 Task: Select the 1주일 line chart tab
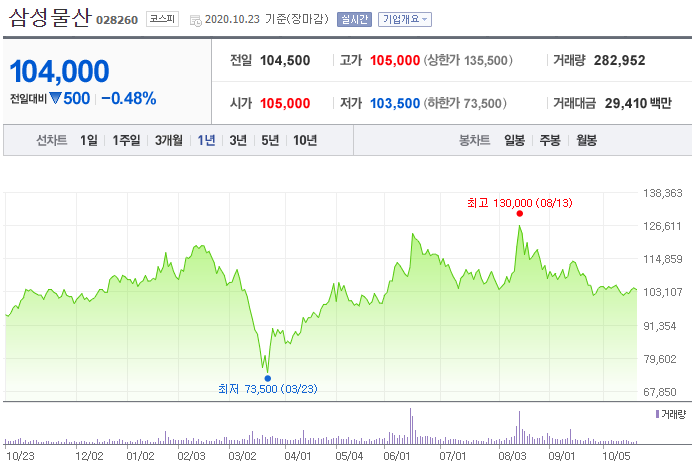click(x=126, y=140)
